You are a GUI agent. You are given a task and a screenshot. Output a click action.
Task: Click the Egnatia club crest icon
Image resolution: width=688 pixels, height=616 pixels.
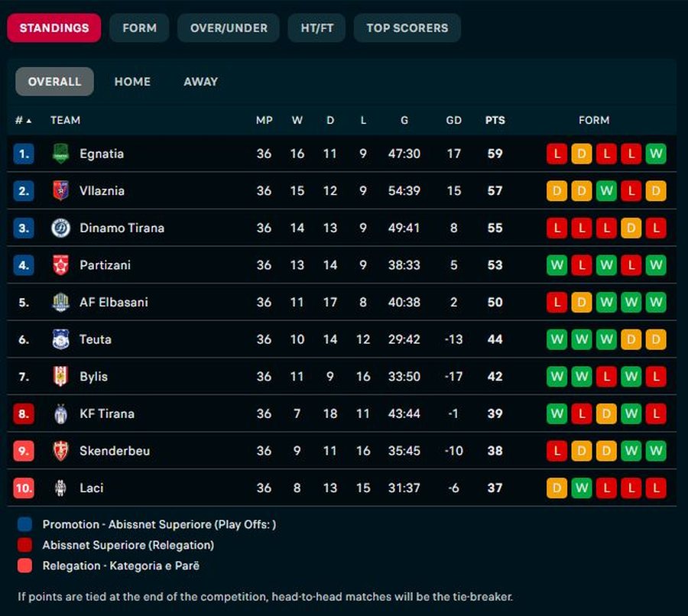click(60, 154)
